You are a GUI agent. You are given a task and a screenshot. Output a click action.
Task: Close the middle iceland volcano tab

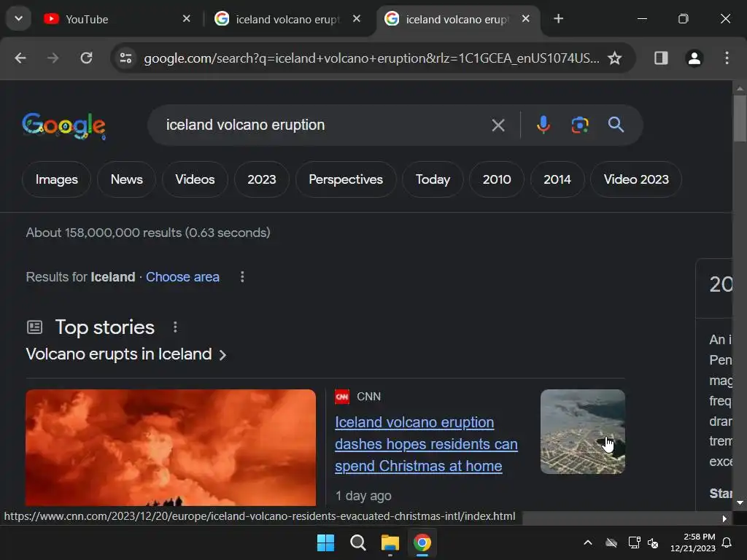click(x=356, y=18)
